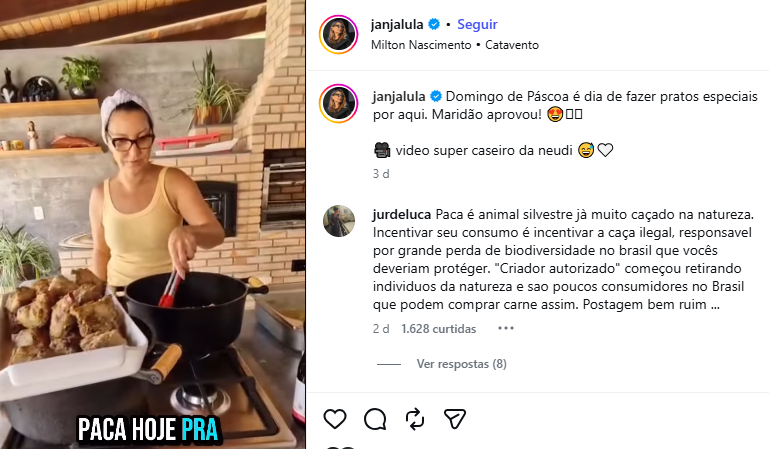The width and height of the screenshot is (769, 449).
Task: View the 1.628 curtidas likes list
Action: pos(438,328)
